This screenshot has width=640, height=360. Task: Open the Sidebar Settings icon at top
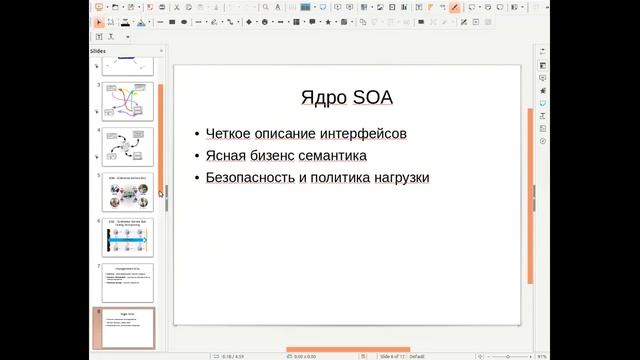point(542,51)
